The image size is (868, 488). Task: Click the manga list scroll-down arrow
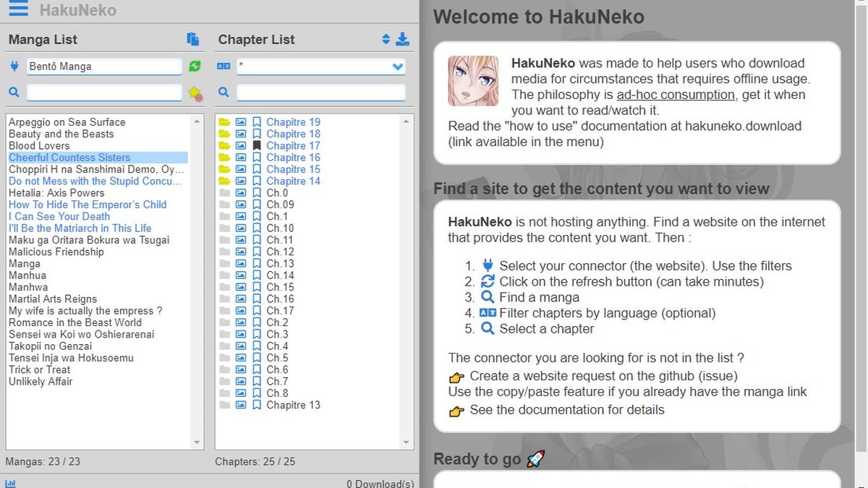[x=197, y=442]
